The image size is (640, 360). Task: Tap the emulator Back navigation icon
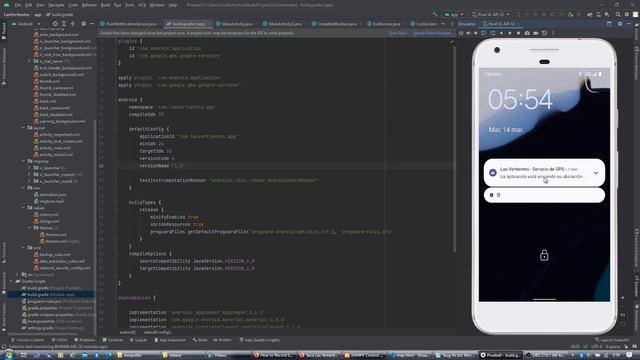(x=502, y=33)
